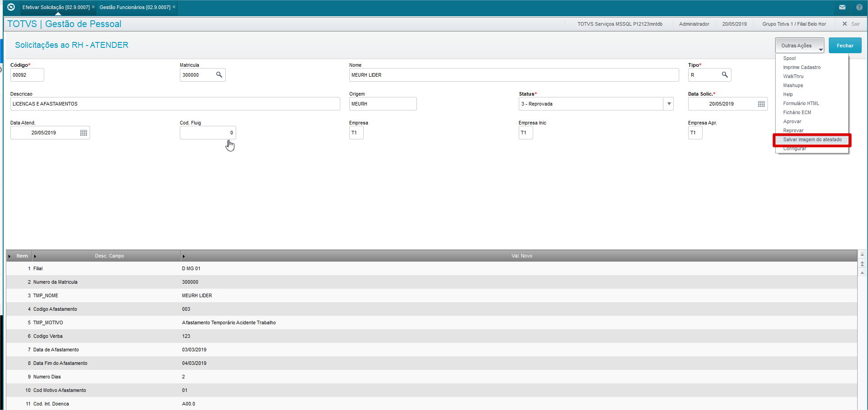Image resolution: width=868 pixels, height=410 pixels.
Task: Select the Data Fim do Afastamento row
Action: point(432,363)
